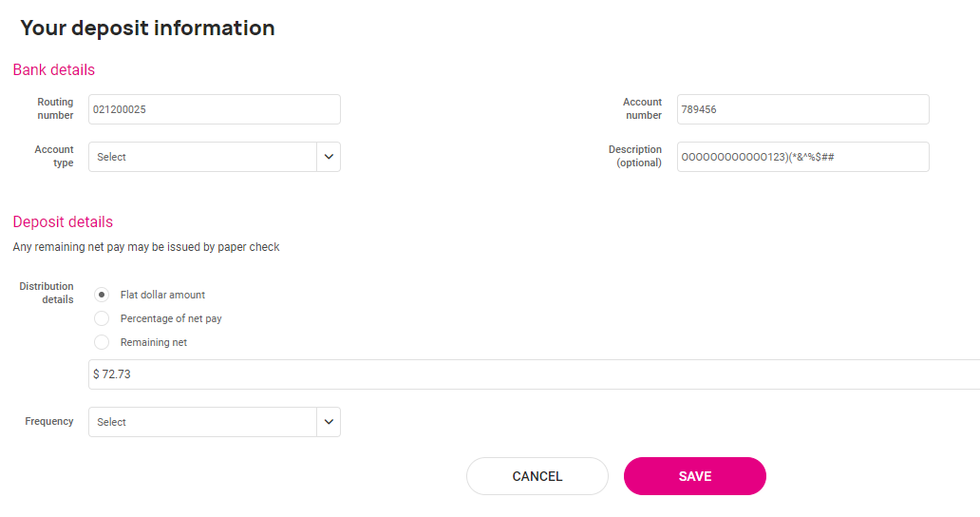The height and width of the screenshot is (517, 980).
Task: Click the CANCEL button
Action: click(x=537, y=476)
